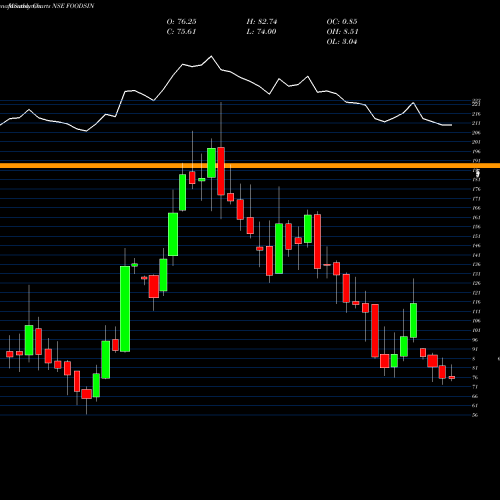This screenshot has height=500, width=500.
Task: Click the 211 price axis label
Action: click(476, 123)
